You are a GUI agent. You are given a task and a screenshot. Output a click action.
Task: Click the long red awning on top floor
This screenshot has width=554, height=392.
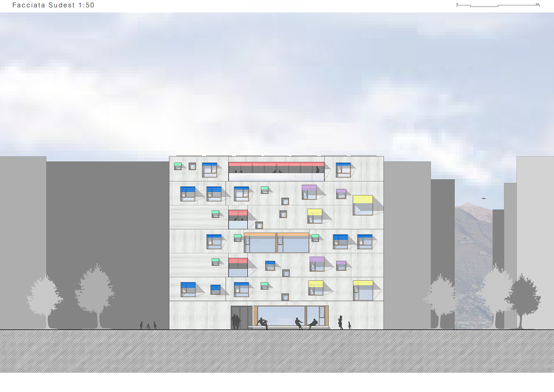click(276, 164)
